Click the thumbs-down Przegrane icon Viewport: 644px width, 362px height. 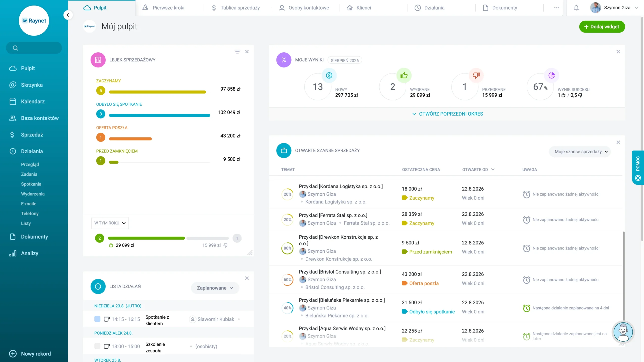pos(476,75)
